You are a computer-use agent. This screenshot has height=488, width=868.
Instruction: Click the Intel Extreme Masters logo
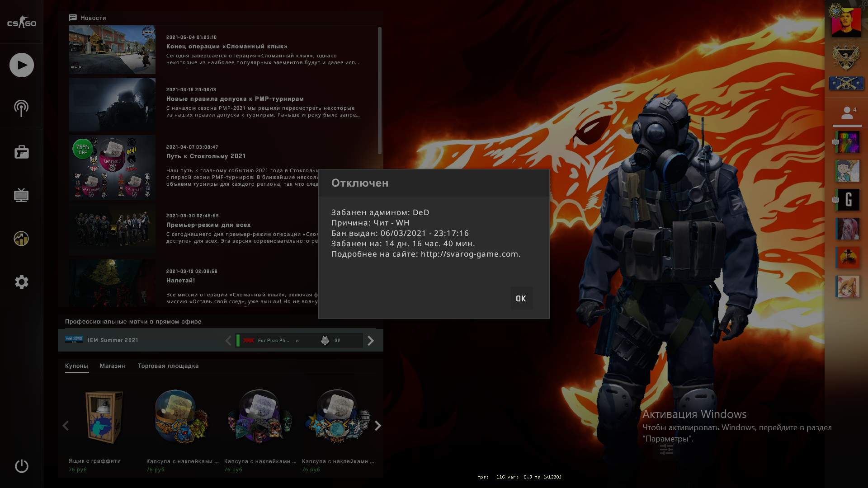click(x=74, y=339)
